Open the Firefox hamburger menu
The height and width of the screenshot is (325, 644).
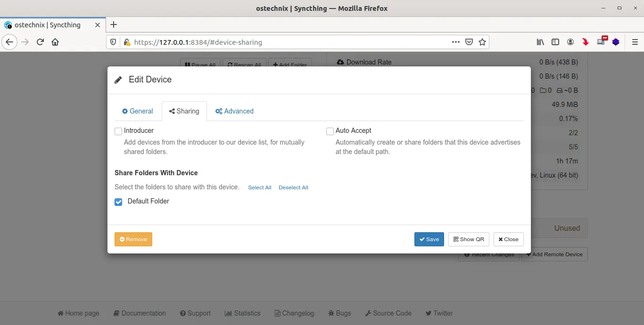click(635, 42)
